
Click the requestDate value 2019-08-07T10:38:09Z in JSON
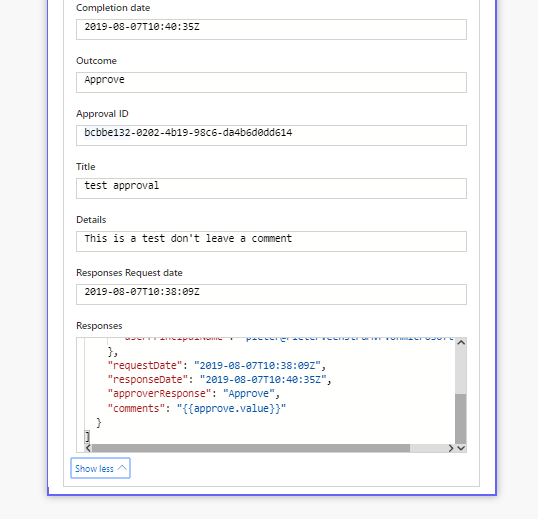tap(257, 366)
